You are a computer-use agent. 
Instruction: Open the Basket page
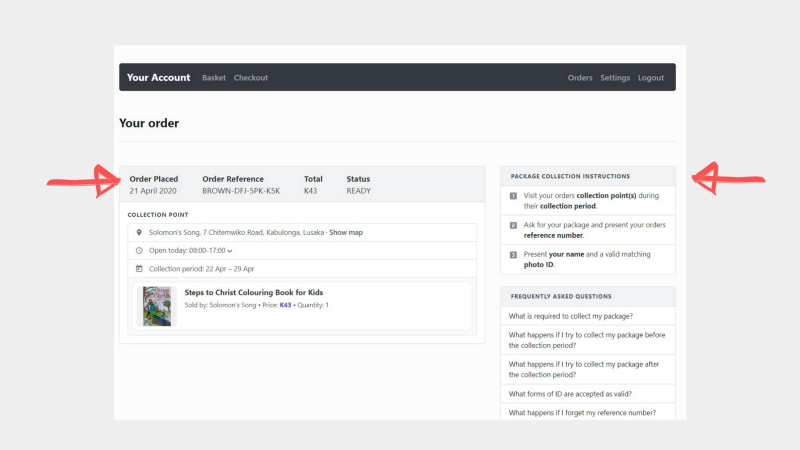[x=214, y=78]
